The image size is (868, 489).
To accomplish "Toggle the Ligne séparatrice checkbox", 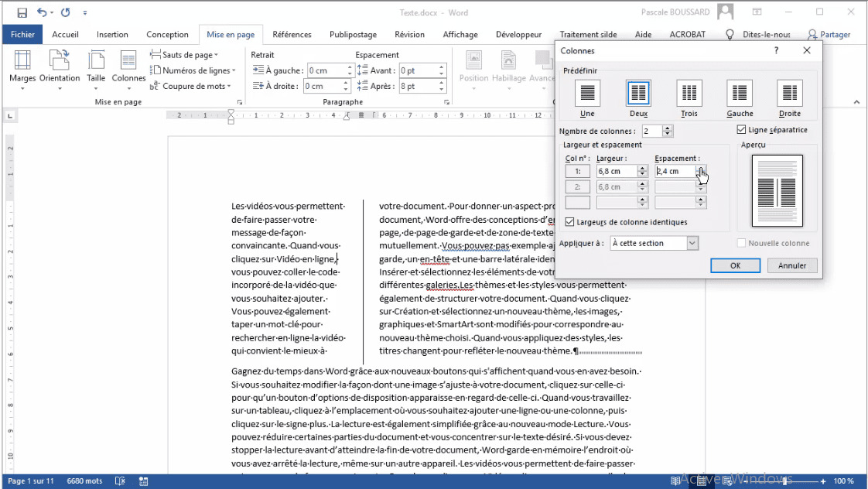I will [741, 129].
